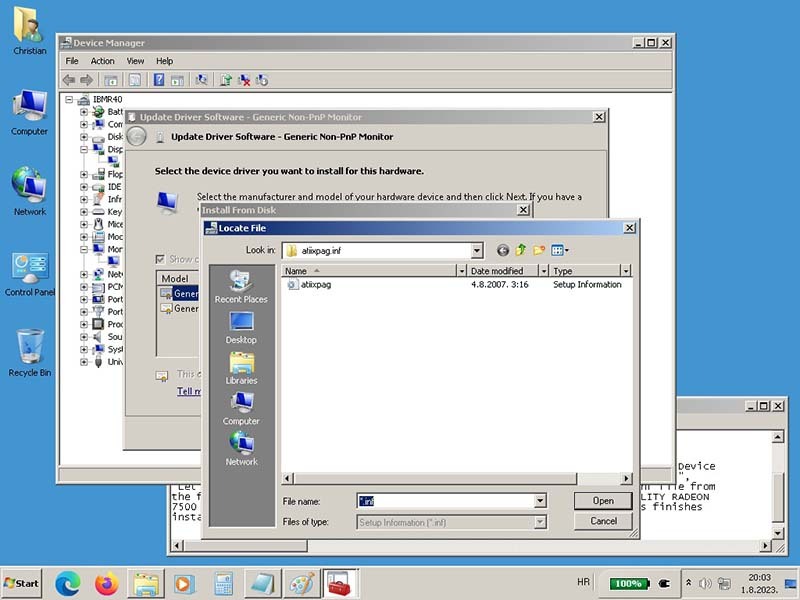Click the Back navigation icon in Locate File

(x=503, y=250)
